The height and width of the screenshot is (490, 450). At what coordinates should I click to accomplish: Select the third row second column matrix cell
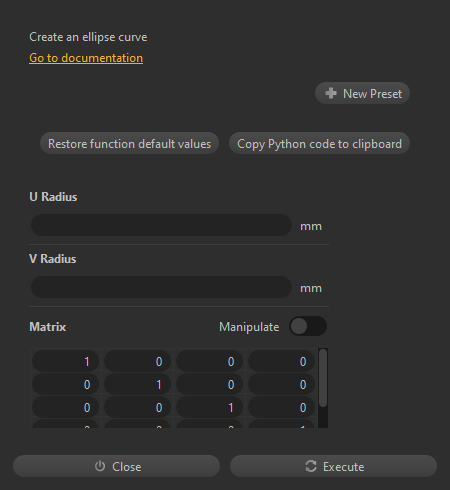click(138, 407)
